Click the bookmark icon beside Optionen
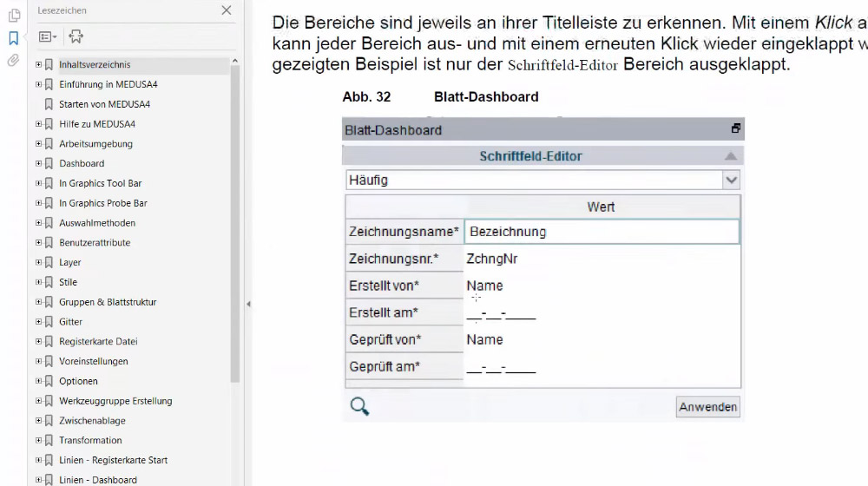This screenshot has height=486, width=868. tap(49, 381)
